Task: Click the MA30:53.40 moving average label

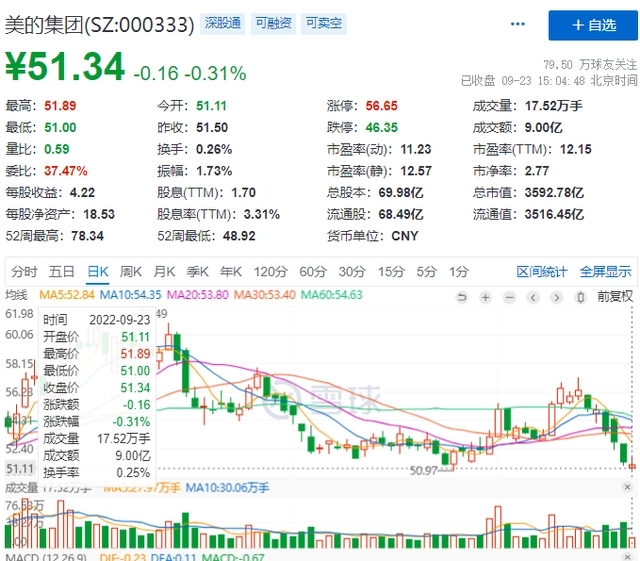Action: click(x=264, y=295)
